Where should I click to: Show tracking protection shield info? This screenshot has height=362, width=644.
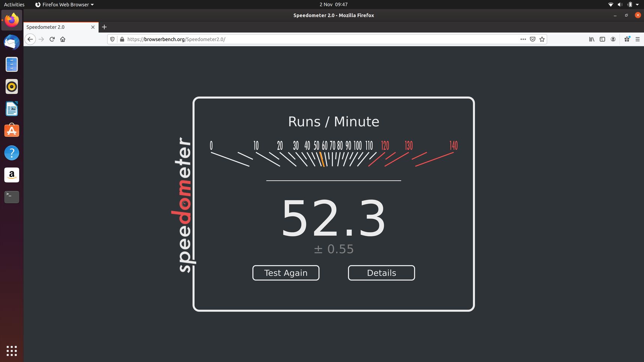click(112, 39)
